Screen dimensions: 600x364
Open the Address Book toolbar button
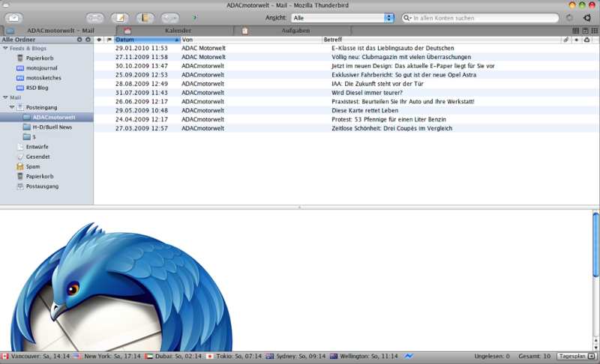tap(145, 17)
